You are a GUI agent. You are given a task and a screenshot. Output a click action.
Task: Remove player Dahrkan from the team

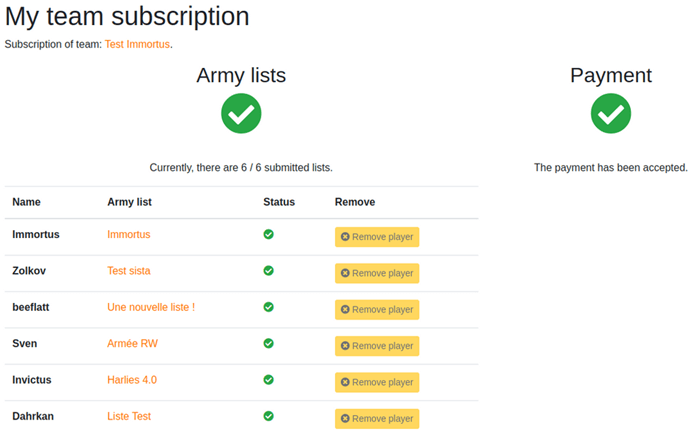point(376,419)
